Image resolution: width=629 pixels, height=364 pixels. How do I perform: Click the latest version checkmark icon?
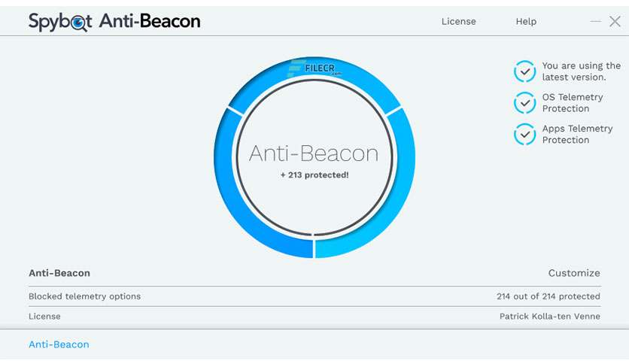[524, 71]
